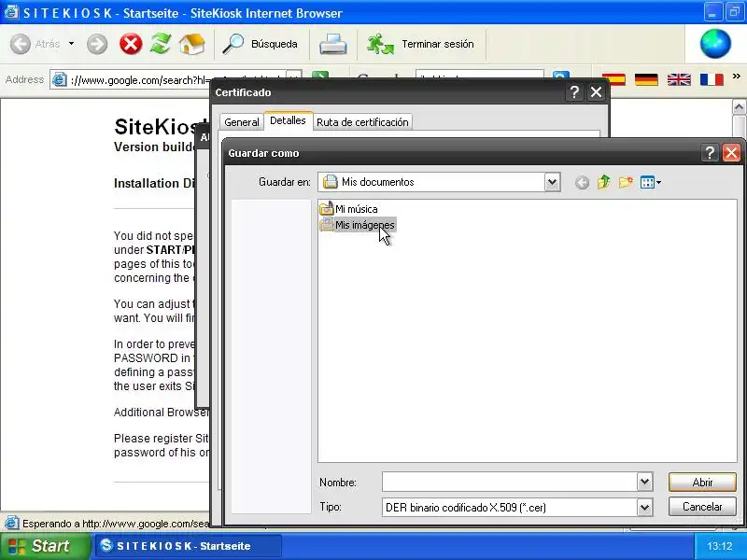Click the Nombre filename input field
Screen dimensions: 747x560
click(509, 482)
